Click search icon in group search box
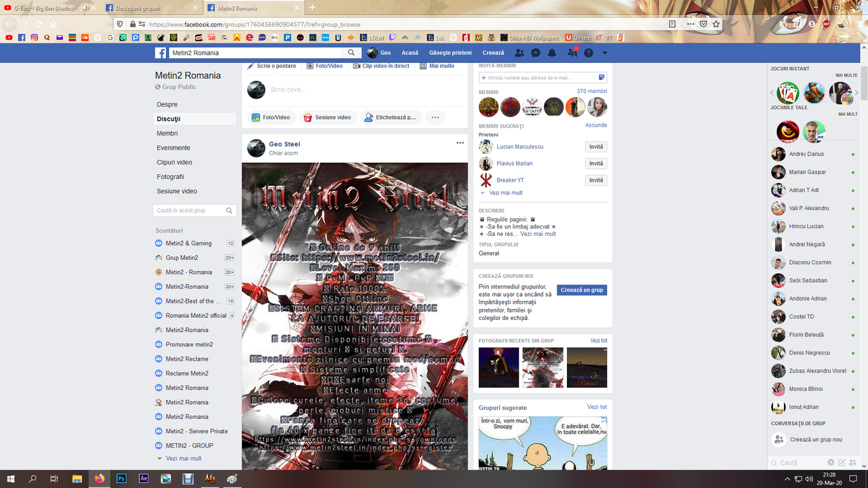The image size is (868, 488). click(230, 211)
